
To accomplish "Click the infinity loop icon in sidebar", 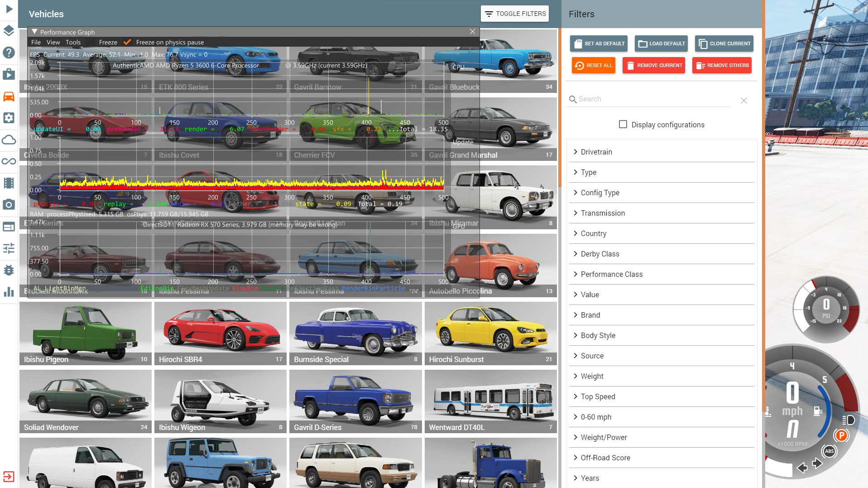I will click(9, 161).
